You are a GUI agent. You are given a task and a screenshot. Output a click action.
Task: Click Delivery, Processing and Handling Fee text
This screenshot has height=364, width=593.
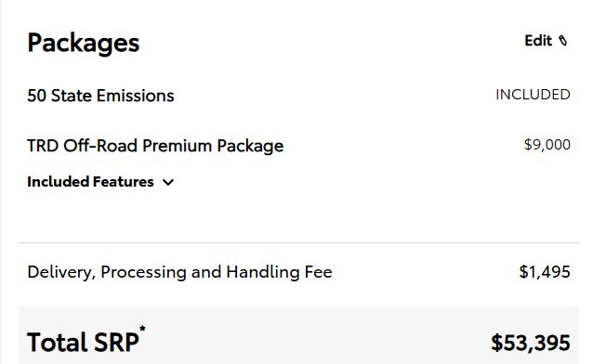click(x=179, y=272)
